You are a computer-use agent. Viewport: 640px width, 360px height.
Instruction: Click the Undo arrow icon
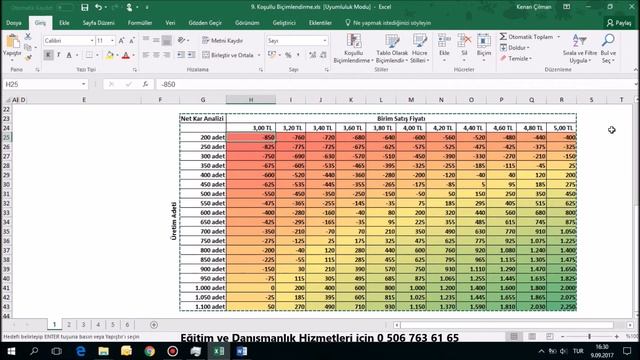pos(98,7)
